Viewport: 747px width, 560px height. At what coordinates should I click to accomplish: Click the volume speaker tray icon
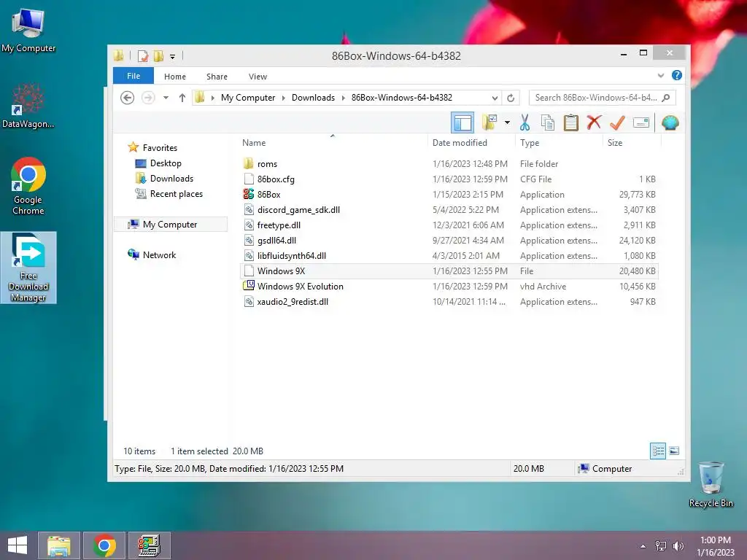678,546
